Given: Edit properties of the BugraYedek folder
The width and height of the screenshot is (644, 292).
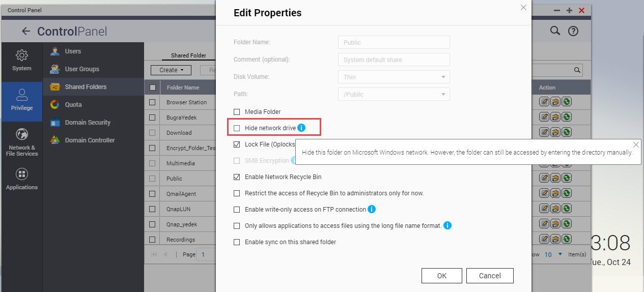Looking at the screenshot, I should point(544,118).
